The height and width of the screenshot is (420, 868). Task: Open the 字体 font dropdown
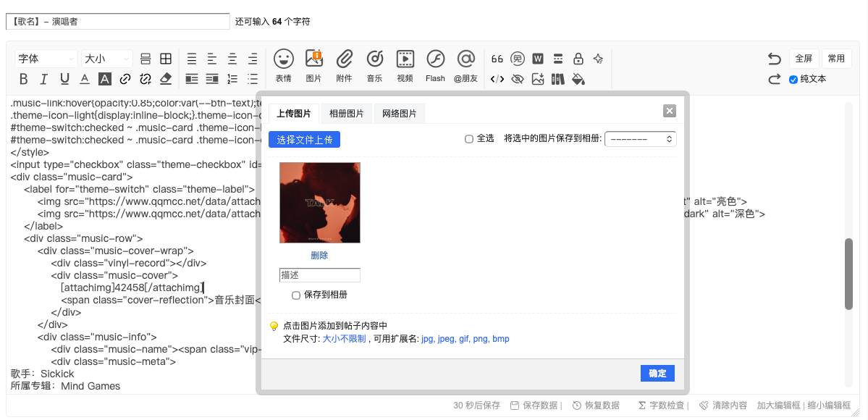click(46, 59)
